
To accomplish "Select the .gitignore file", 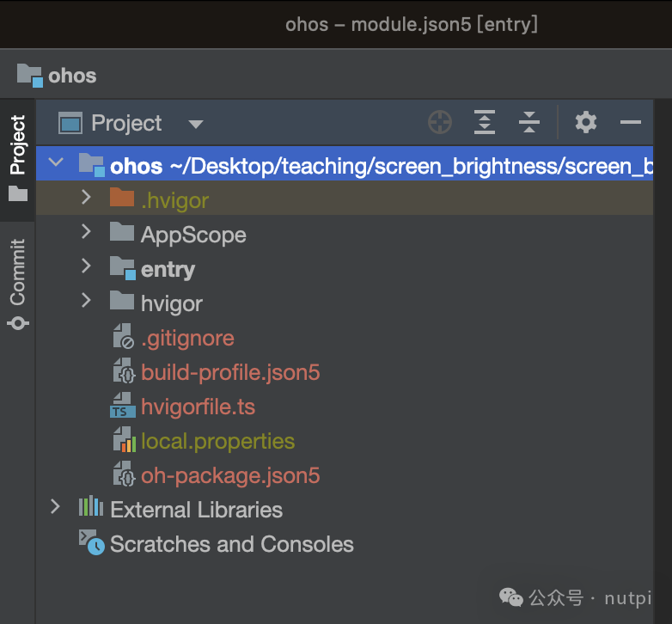I will [x=187, y=338].
